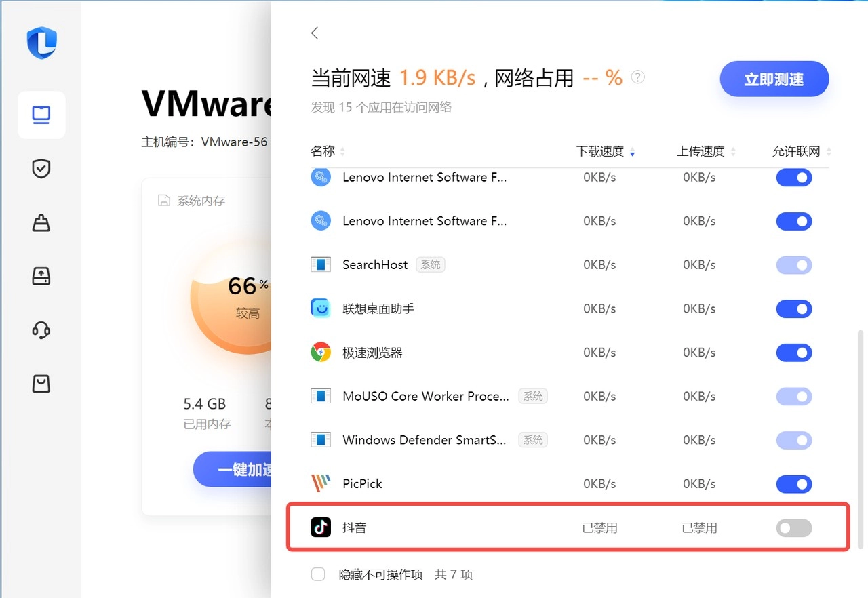Click the 一键加速 button

[233, 469]
